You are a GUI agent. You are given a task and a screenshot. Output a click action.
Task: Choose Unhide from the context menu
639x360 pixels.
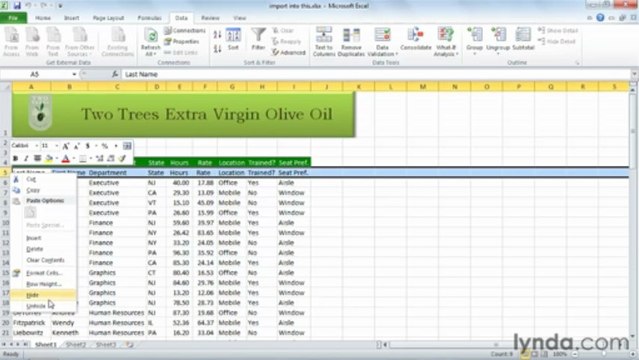point(43,306)
